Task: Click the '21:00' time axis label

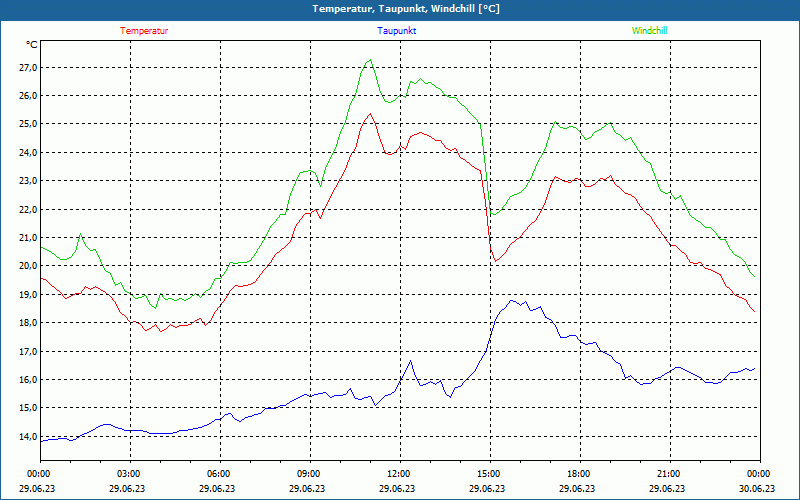Action: click(x=667, y=474)
